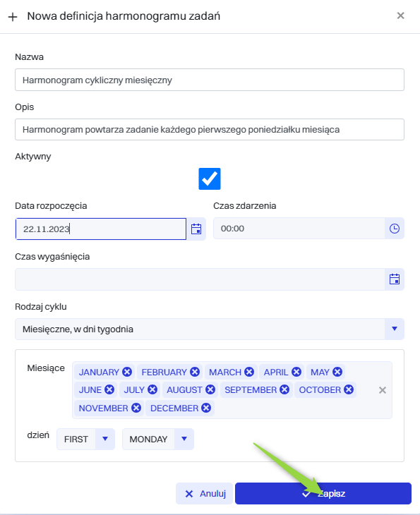Remove the AUGUST month chip
This screenshot has width=420, height=515.
click(x=210, y=389)
